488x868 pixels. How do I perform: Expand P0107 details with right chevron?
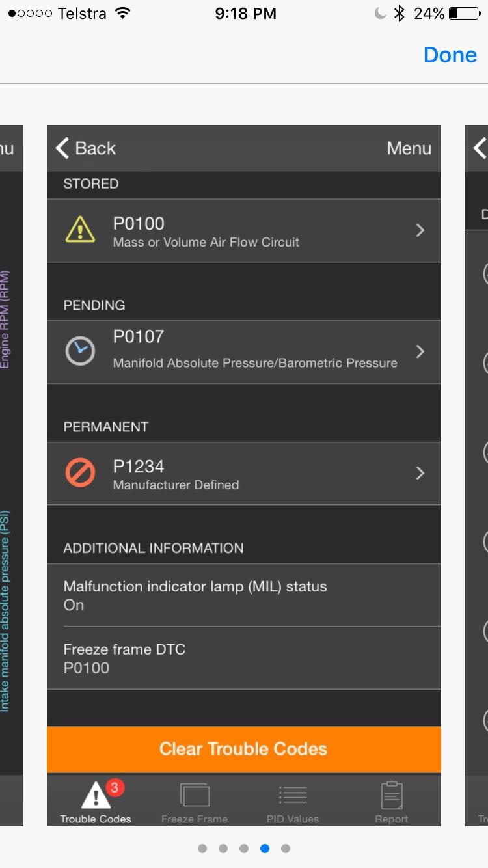[x=420, y=352]
